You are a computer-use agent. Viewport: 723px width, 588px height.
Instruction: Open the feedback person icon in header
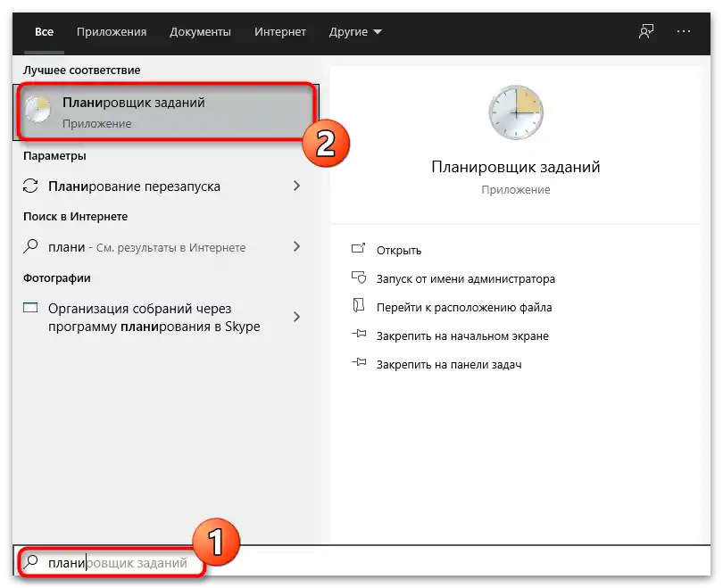[x=645, y=31]
